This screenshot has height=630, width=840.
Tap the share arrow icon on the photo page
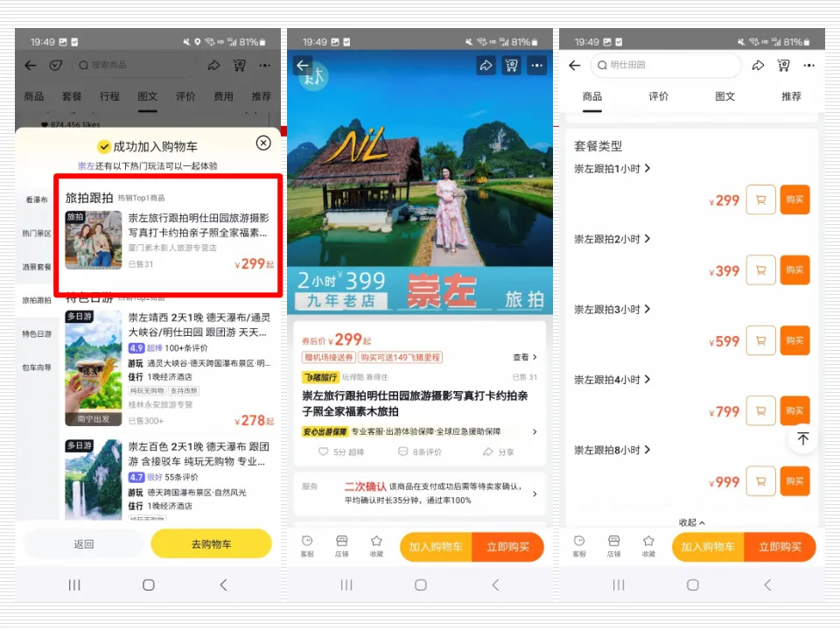pyautogui.click(x=486, y=66)
